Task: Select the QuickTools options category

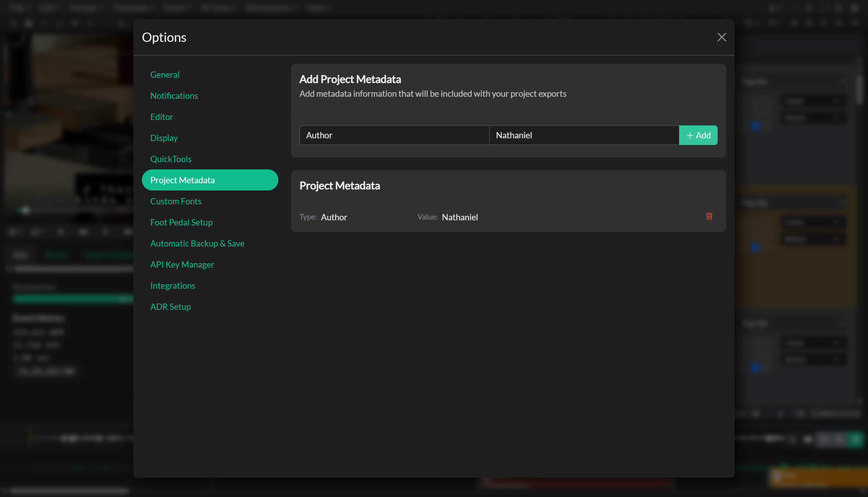Action: click(171, 159)
